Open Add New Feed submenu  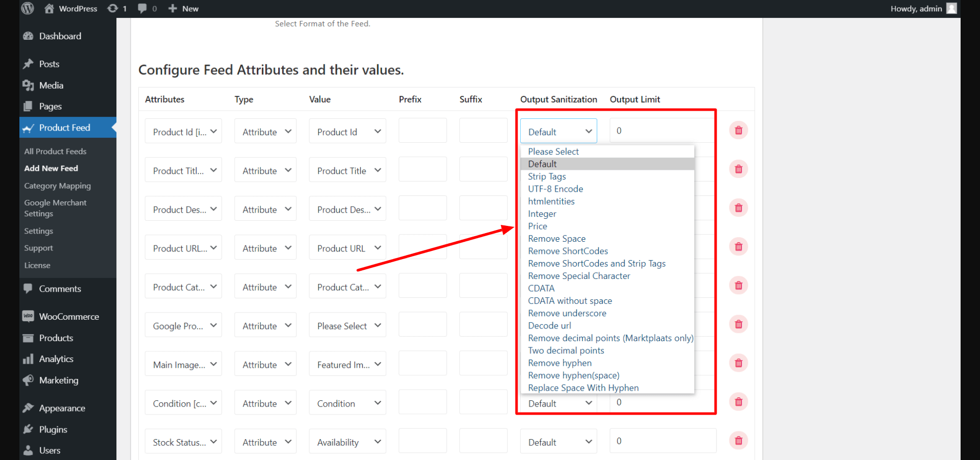[x=51, y=168]
